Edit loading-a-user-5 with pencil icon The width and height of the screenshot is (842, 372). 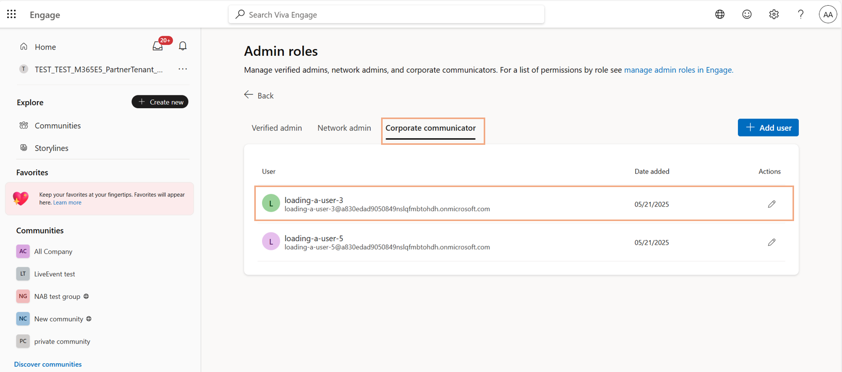click(772, 242)
